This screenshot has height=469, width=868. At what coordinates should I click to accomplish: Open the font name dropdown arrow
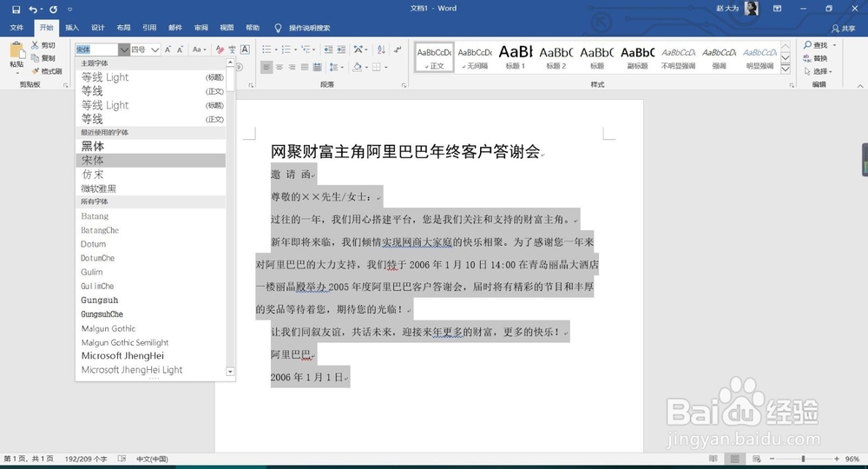(124, 50)
